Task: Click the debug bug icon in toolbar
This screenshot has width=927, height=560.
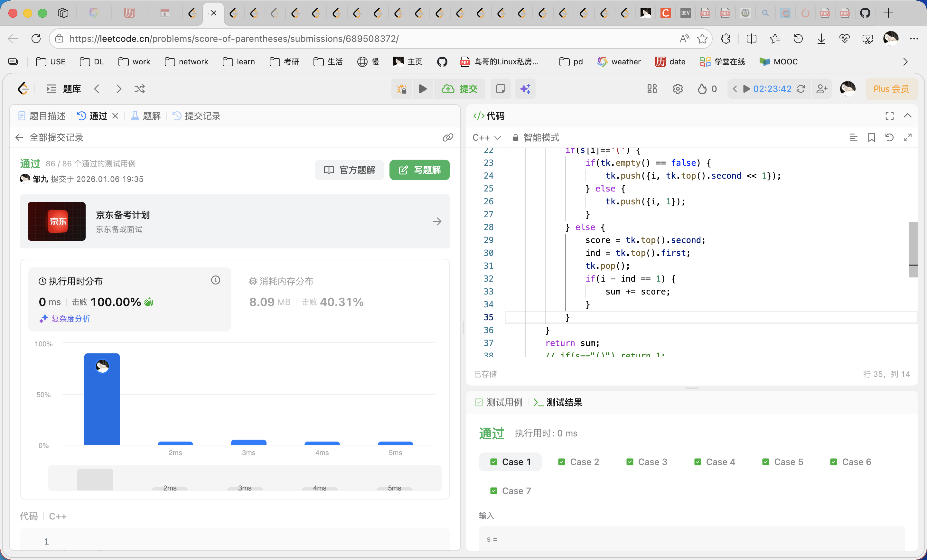Action: pyautogui.click(x=401, y=89)
